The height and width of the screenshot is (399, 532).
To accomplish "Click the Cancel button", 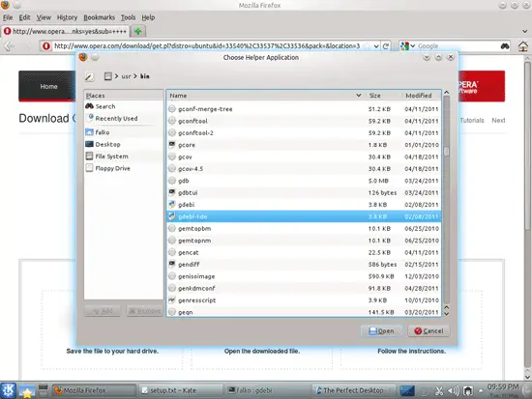I will [429, 330].
